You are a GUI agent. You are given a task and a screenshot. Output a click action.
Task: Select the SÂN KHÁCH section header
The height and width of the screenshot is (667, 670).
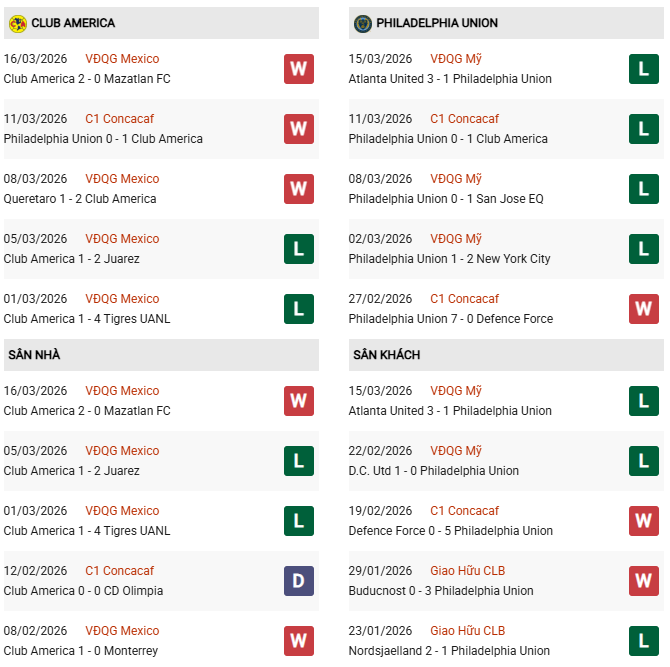[x=386, y=354]
